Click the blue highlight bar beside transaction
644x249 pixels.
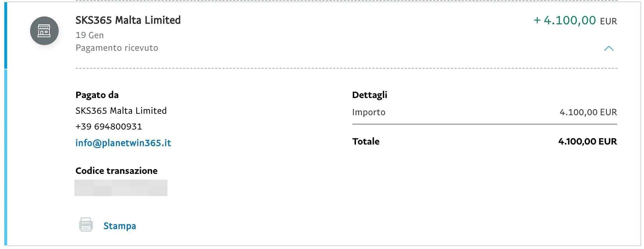point(6,35)
